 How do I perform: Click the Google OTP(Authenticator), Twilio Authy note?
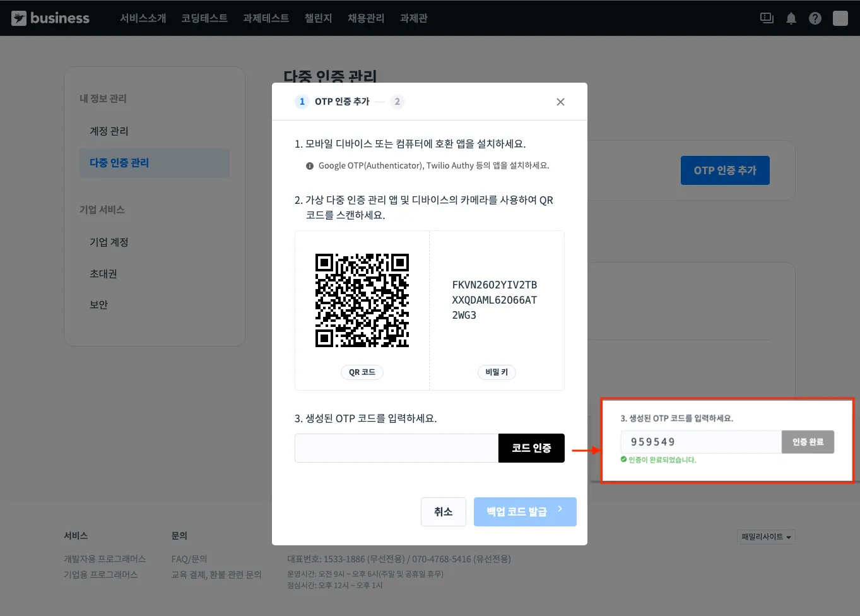pos(434,166)
